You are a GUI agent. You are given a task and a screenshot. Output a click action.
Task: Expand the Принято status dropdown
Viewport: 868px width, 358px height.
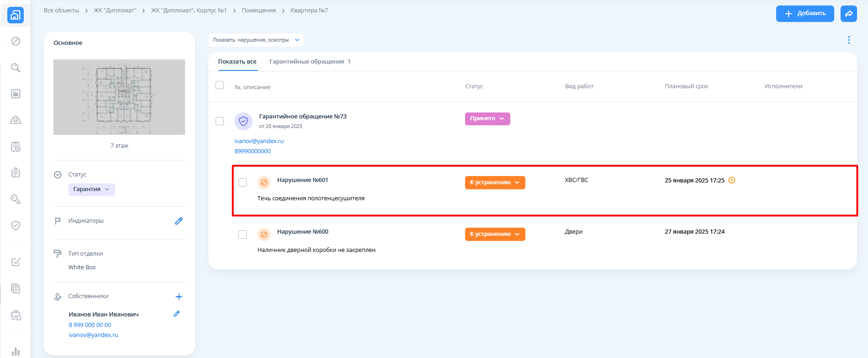click(x=487, y=118)
